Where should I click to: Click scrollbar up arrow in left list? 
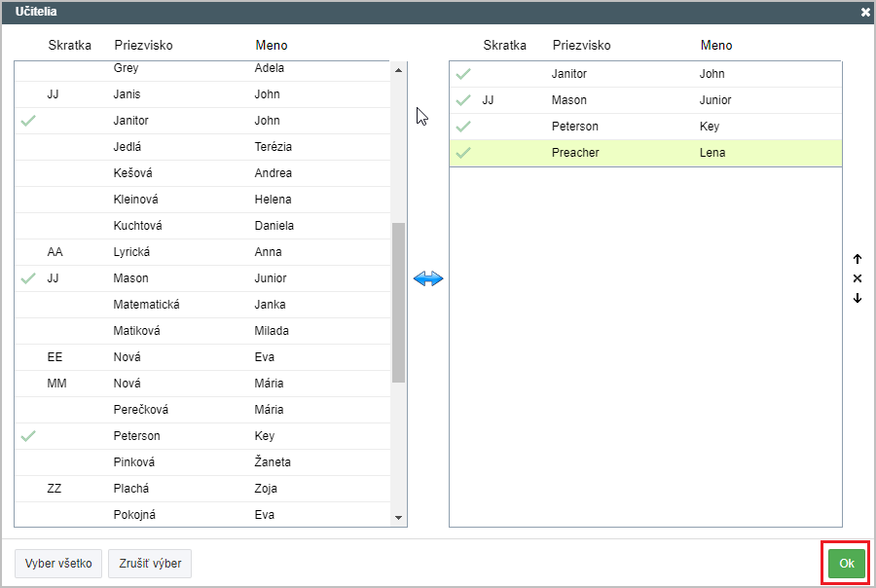[x=398, y=70]
